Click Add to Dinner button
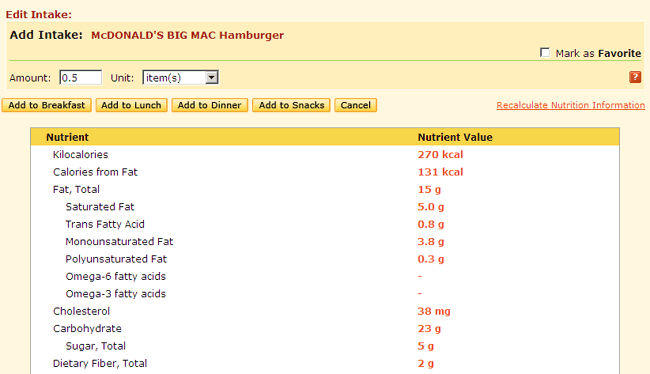 point(209,105)
